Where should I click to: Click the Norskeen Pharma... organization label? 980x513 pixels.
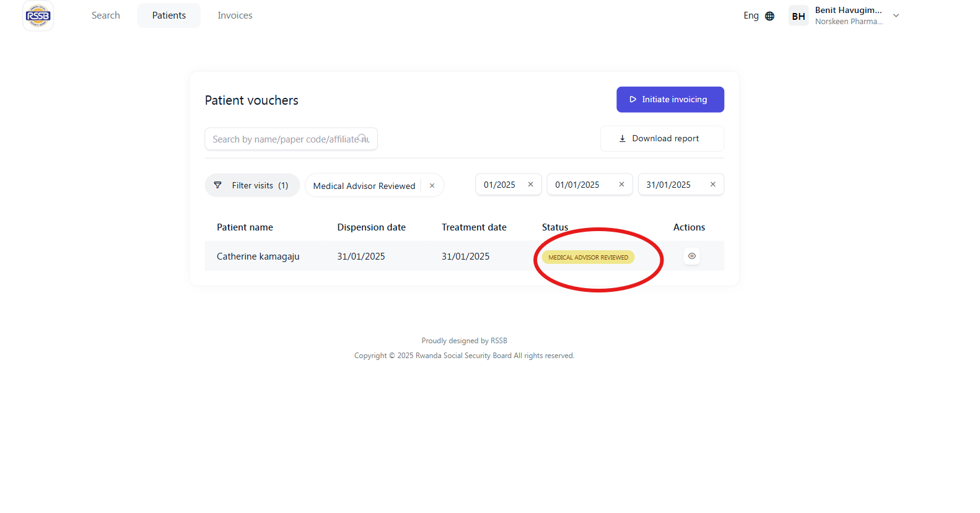coord(849,22)
